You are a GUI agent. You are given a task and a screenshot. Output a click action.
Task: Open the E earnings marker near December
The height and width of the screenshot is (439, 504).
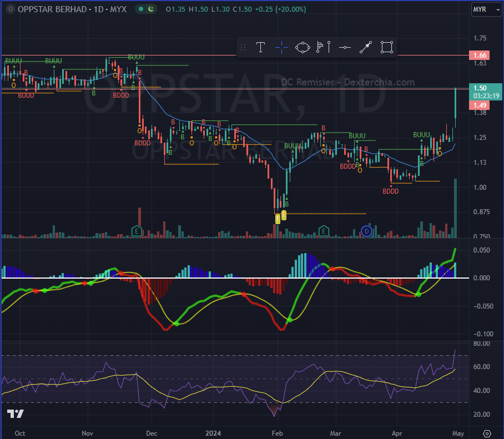137,231
